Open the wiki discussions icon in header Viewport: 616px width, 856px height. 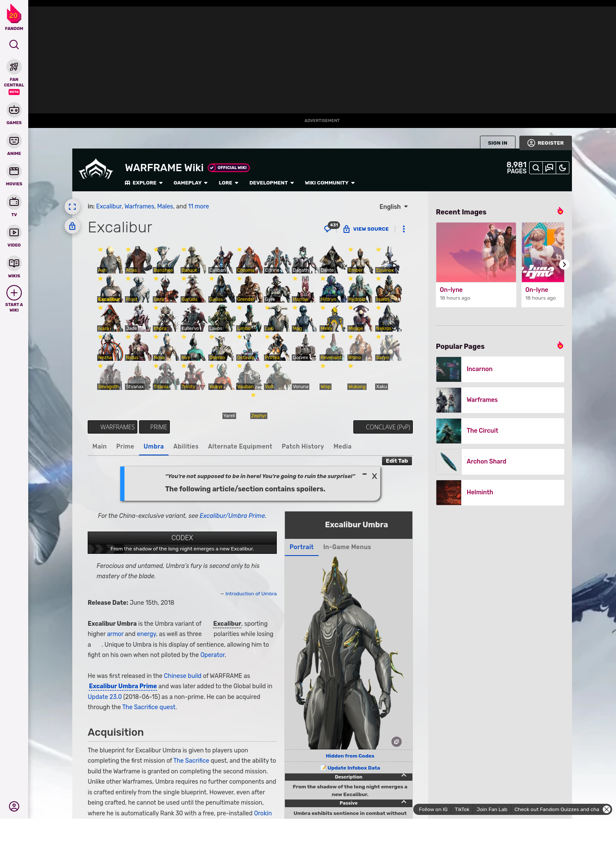pyautogui.click(x=549, y=168)
